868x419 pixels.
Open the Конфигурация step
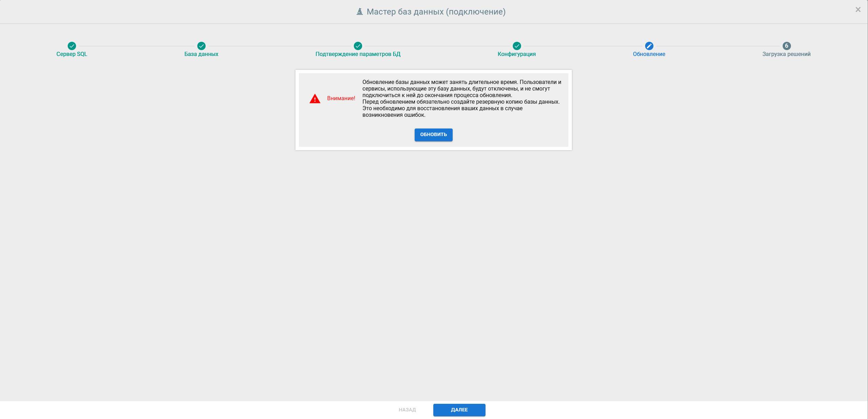click(x=516, y=54)
